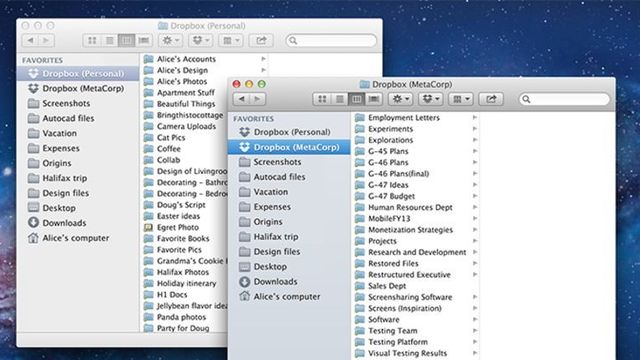Open the Action gear menu in Personal window
Image resolution: width=640 pixels, height=360 pixels.
(x=170, y=40)
